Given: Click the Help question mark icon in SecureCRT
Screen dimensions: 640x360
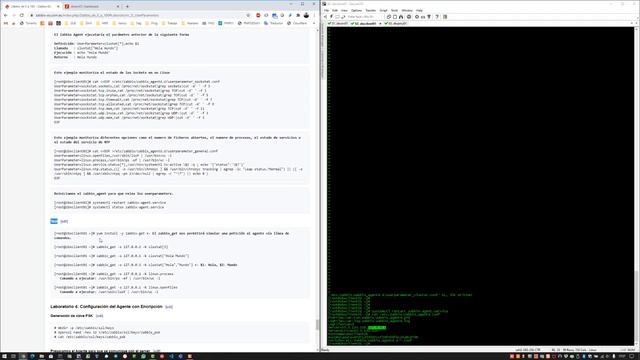Looking at the screenshot, I should 437,17.
